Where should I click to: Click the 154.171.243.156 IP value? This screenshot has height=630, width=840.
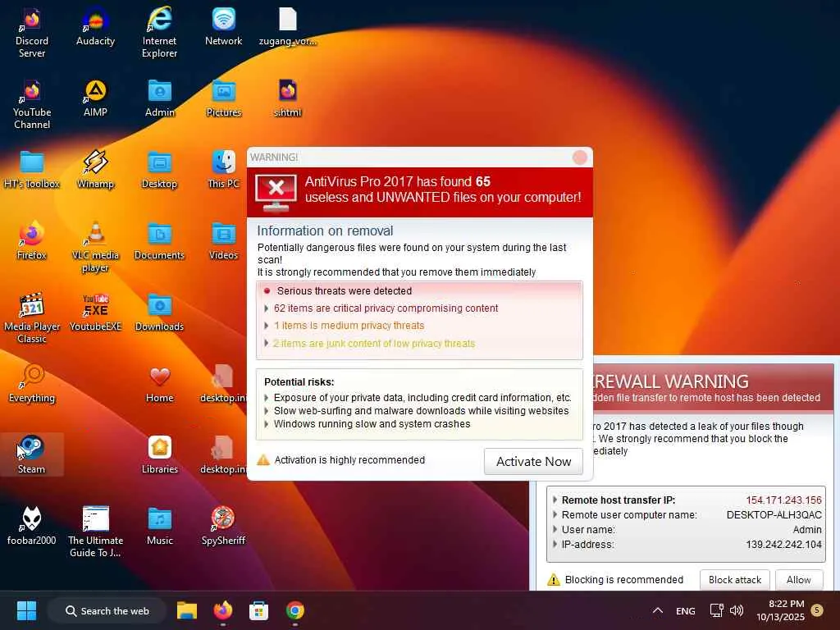[783, 500]
